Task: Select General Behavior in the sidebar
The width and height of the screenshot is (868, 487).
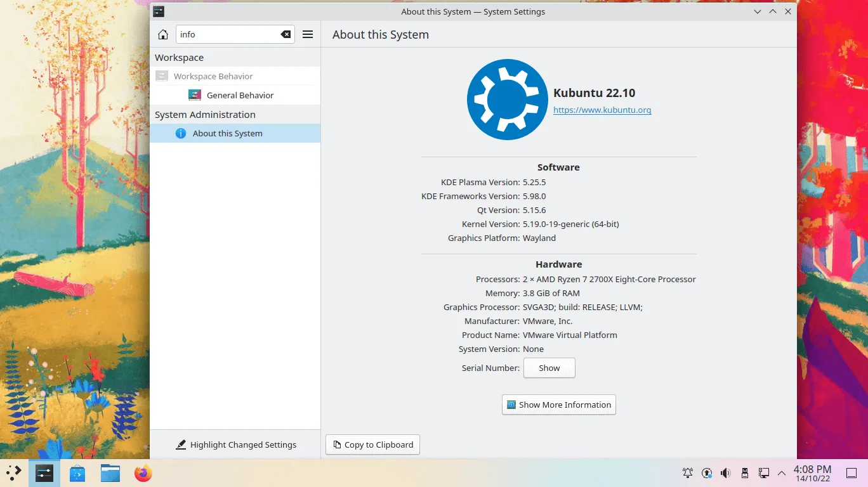Action: click(x=240, y=94)
